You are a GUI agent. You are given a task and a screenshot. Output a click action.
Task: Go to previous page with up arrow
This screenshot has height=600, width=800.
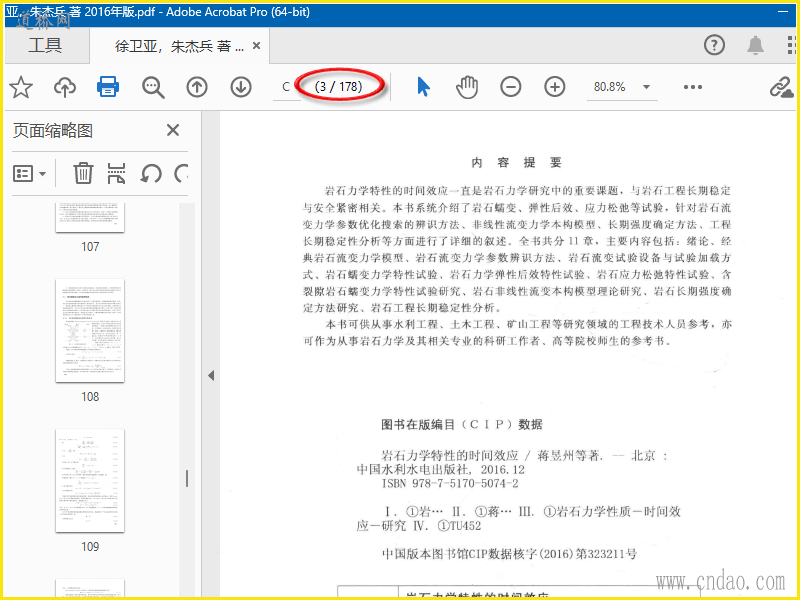(x=197, y=87)
